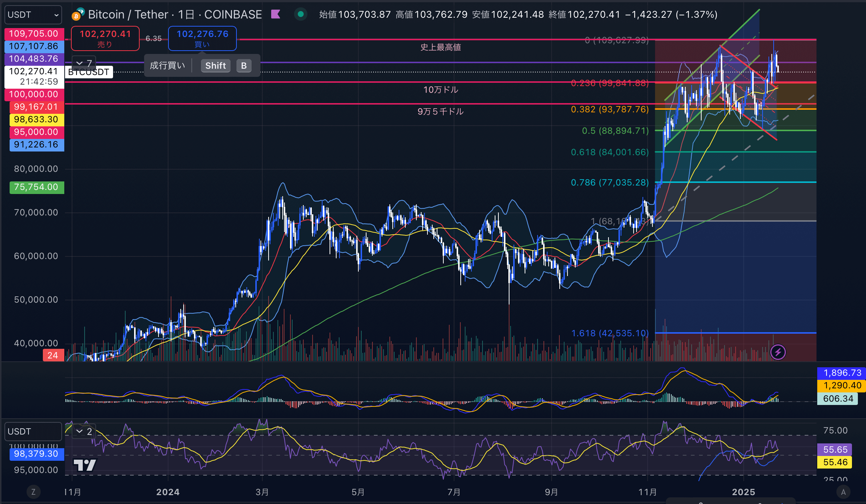866x504 pixels.
Task: Click the 2024 marker on time axis
Action: tap(168, 492)
